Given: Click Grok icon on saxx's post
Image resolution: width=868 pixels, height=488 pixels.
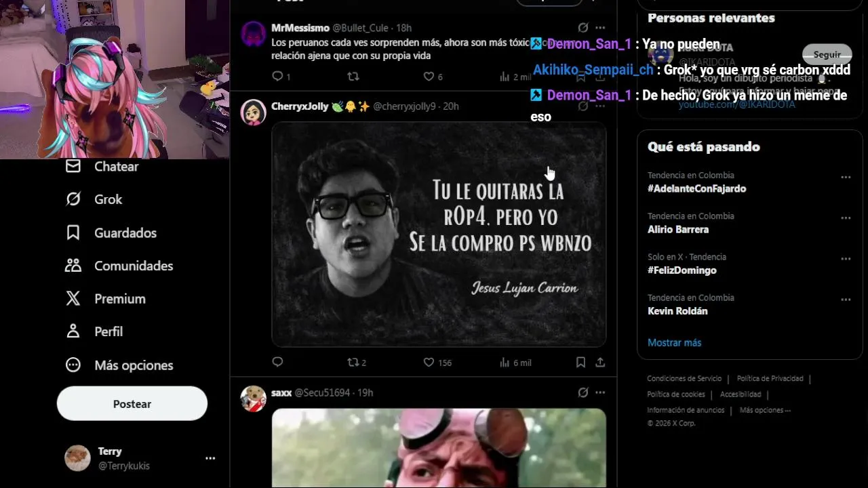Looking at the screenshot, I should coord(583,392).
